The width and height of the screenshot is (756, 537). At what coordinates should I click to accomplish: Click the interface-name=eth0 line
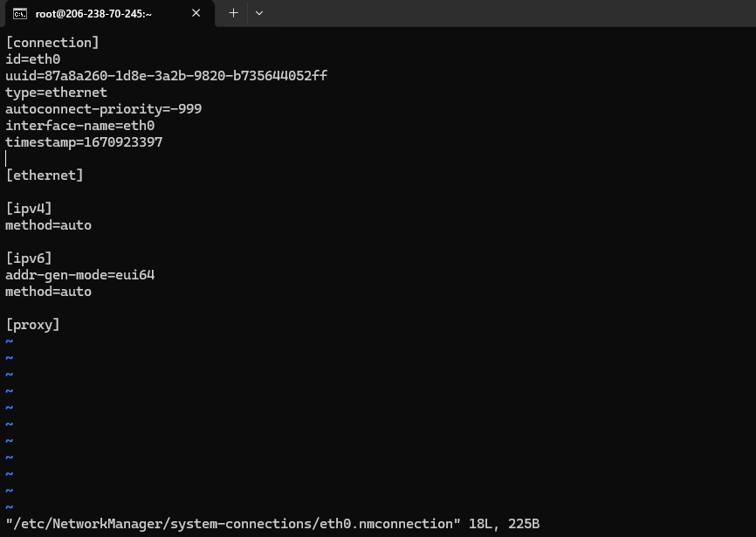click(79, 126)
